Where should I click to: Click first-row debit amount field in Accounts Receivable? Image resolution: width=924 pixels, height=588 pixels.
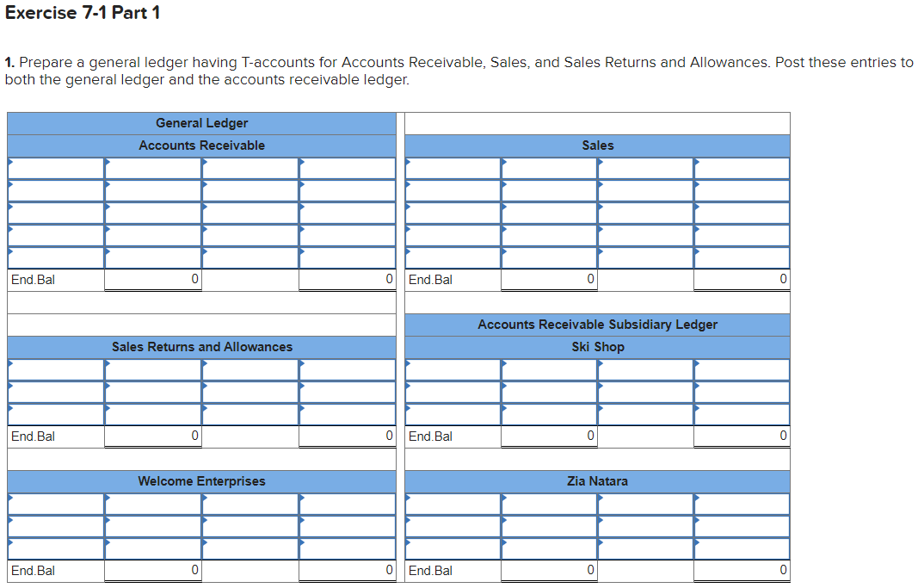pyautogui.click(x=153, y=169)
